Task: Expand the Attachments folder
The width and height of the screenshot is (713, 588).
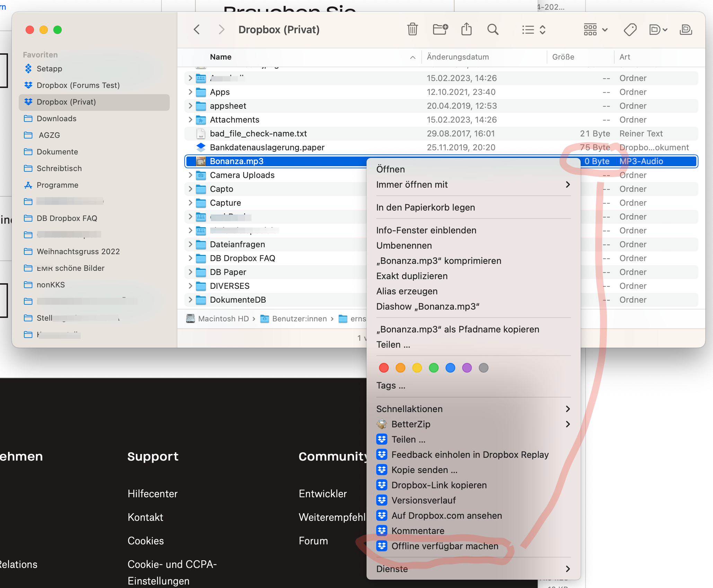Action: tap(190, 120)
